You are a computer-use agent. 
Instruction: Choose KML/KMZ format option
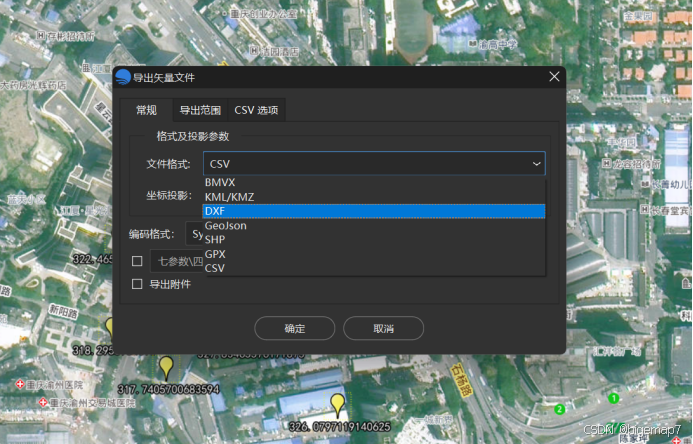[x=373, y=197]
